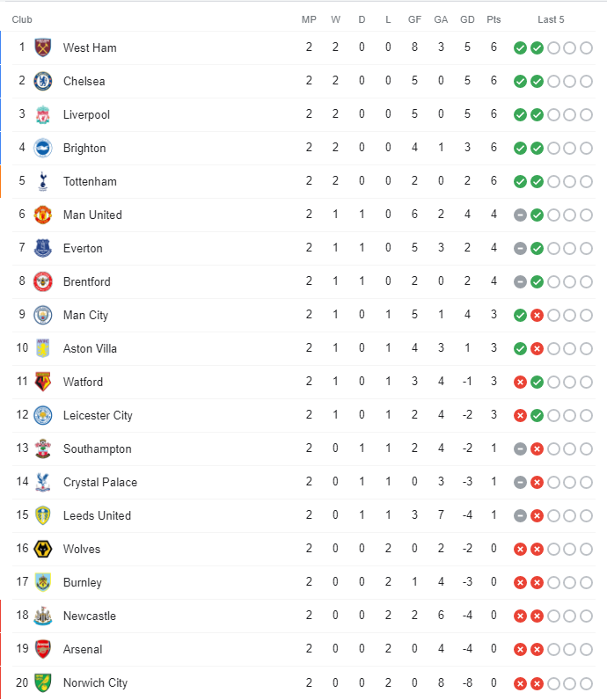607x700 pixels.
Task: Click the GD column header
Action: click(467, 19)
